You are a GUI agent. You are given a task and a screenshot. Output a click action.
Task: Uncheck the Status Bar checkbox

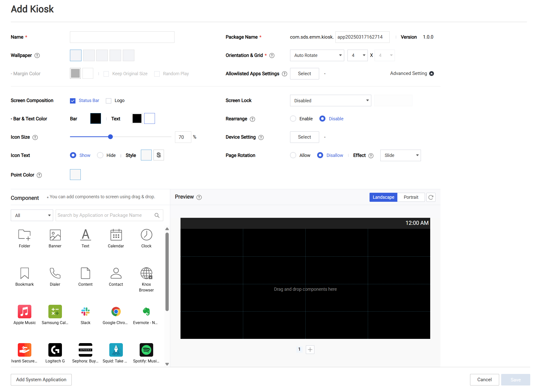[73, 101]
